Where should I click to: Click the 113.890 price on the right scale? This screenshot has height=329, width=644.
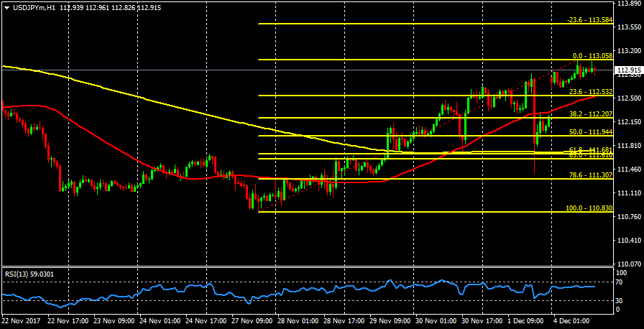627,4
